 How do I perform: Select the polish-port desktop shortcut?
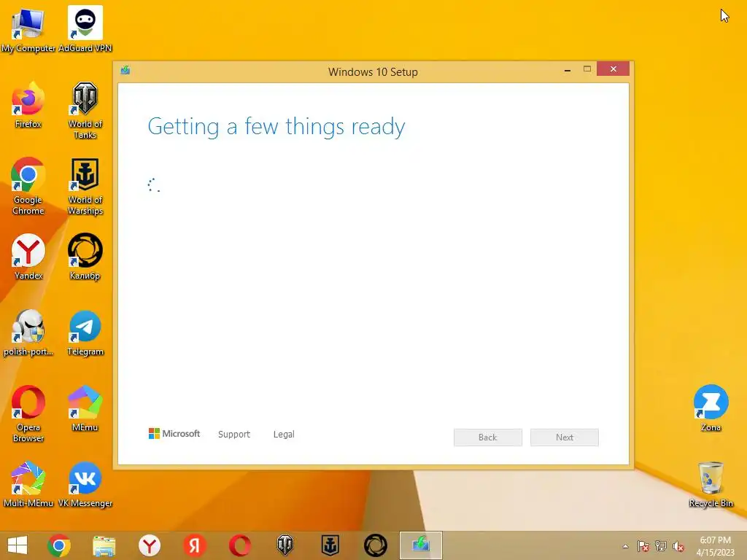(x=28, y=332)
